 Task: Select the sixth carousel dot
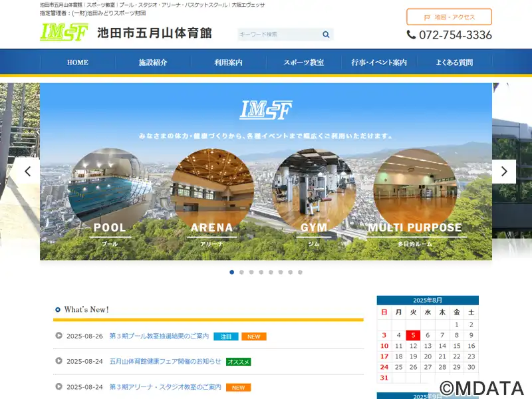(x=281, y=272)
